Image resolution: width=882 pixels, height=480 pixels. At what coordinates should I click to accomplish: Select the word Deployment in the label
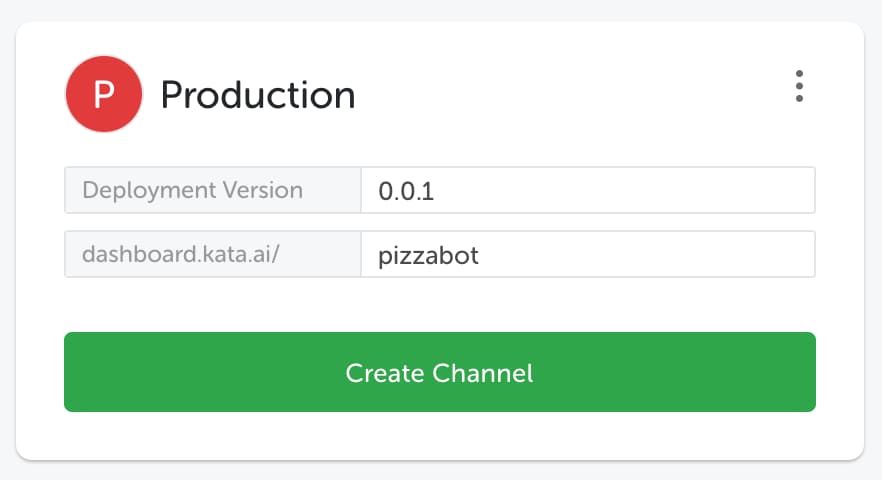pyautogui.click(x=150, y=191)
